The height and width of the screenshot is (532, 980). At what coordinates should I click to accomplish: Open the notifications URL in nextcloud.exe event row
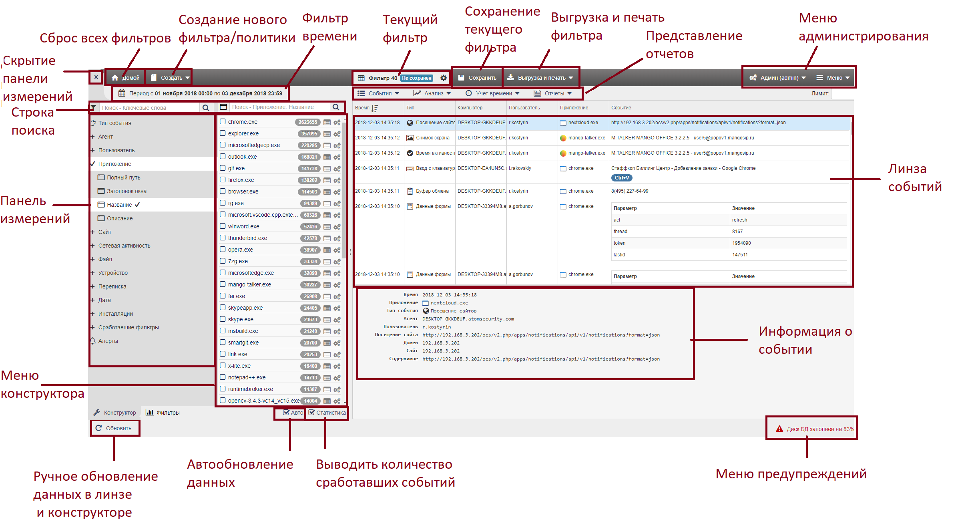point(698,123)
